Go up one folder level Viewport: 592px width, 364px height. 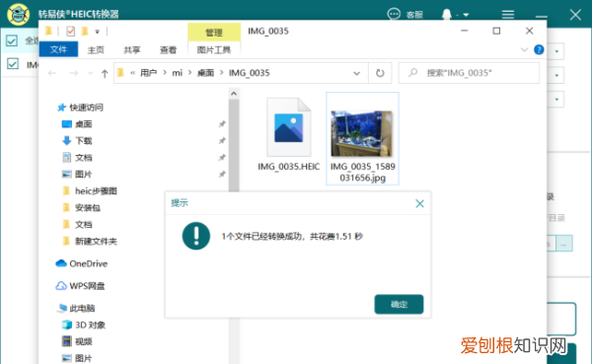click(105, 73)
